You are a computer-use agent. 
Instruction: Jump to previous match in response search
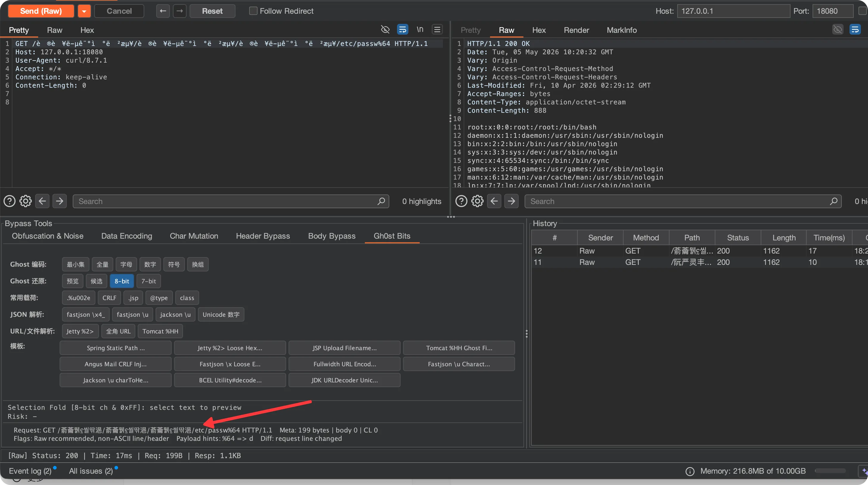[494, 201]
